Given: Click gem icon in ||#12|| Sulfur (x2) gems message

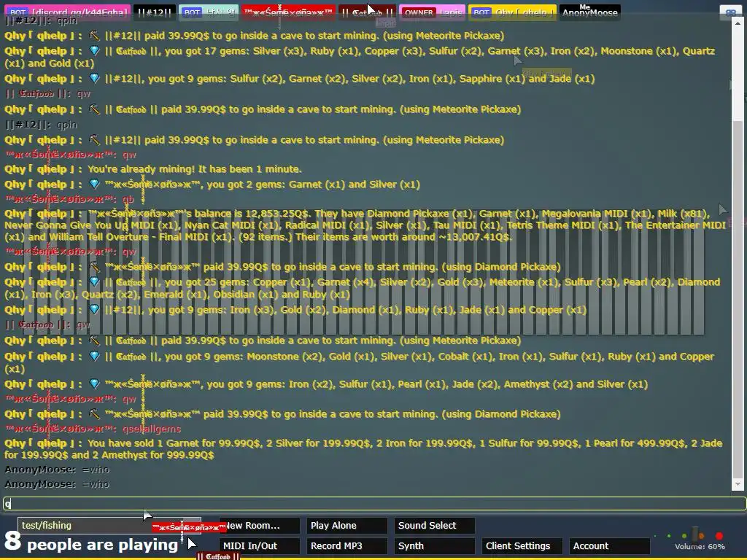Looking at the screenshot, I should pos(94,79).
